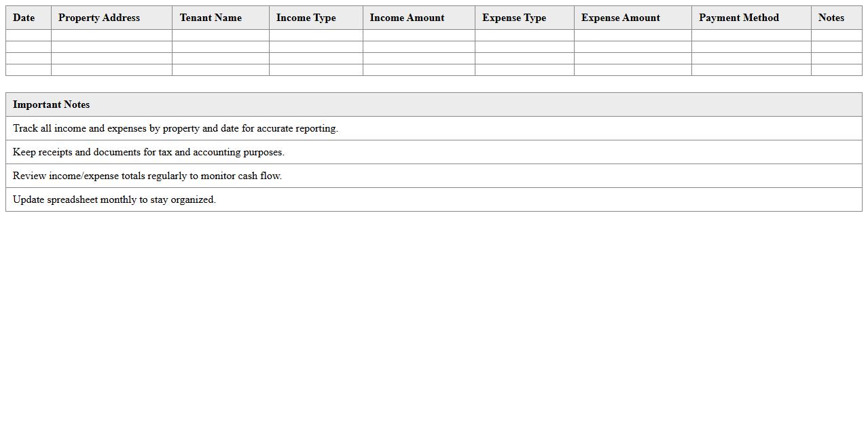
Task: Click the Expense Amount column header
Action: 620,18
